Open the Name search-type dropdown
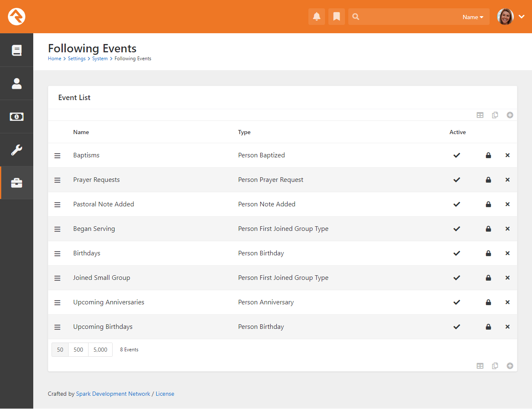Screen dimensions: 532x409 pyautogui.click(x=473, y=17)
